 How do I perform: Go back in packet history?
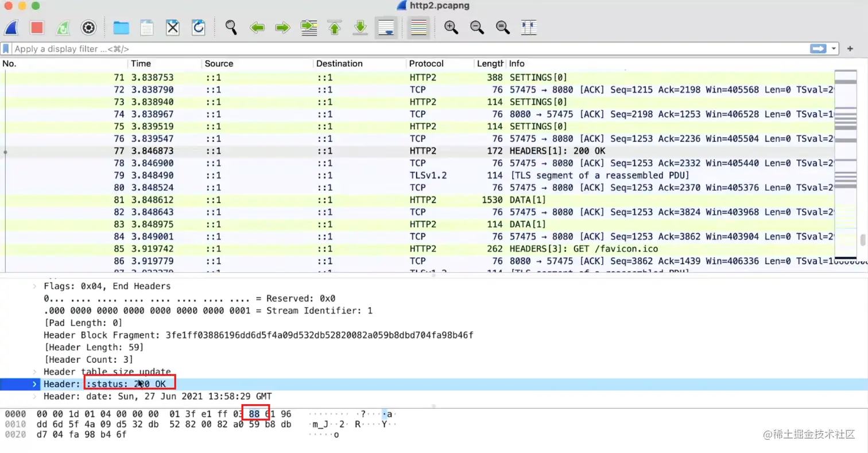coord(257,27)
